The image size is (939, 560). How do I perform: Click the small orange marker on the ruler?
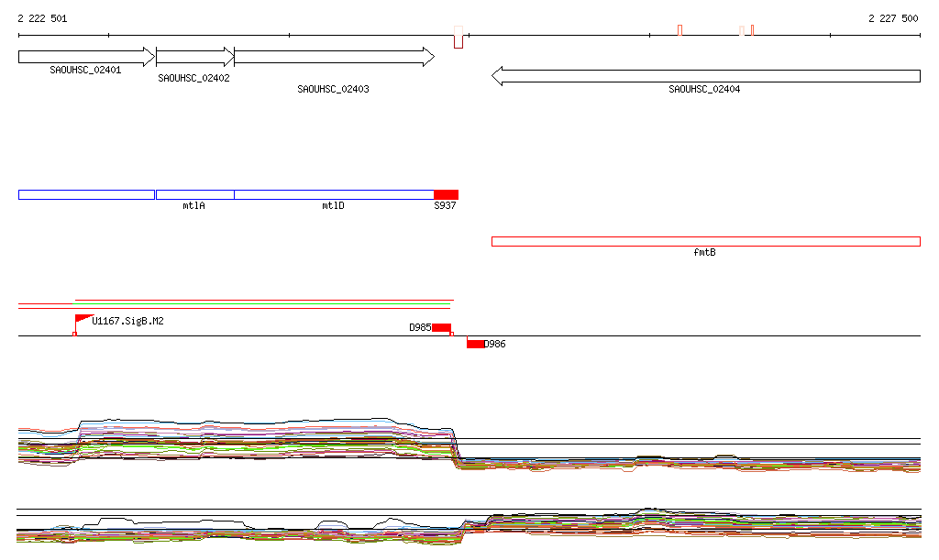pyautogui.click(x=679, y=30)
